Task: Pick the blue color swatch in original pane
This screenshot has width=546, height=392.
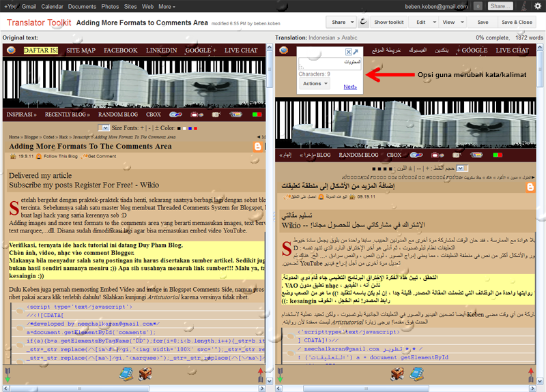Action: (190, 128)
